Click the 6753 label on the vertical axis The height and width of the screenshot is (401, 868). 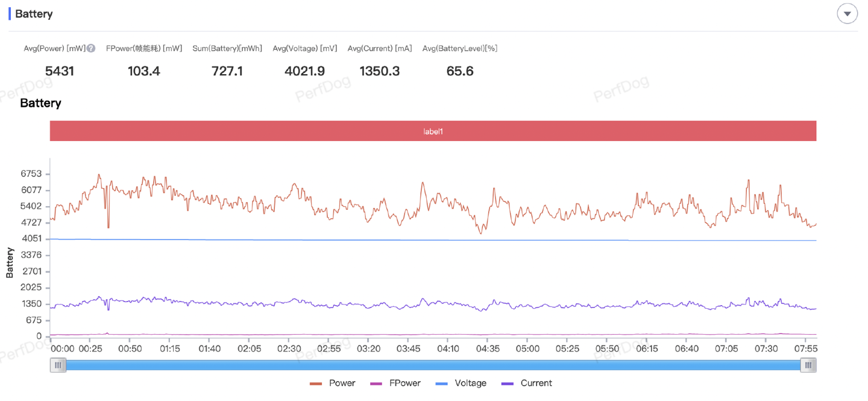click(x=31, y=174)
